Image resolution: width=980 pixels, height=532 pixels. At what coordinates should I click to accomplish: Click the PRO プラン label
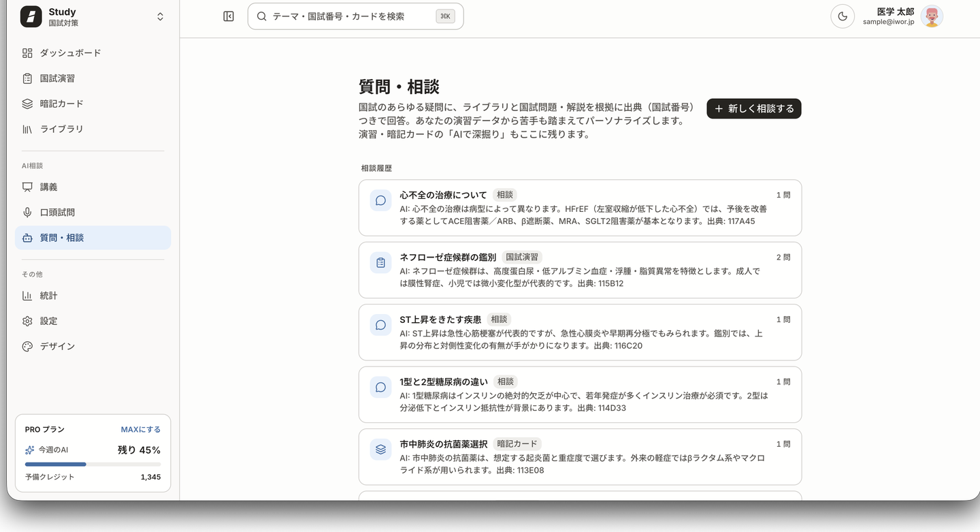point(45,430)
